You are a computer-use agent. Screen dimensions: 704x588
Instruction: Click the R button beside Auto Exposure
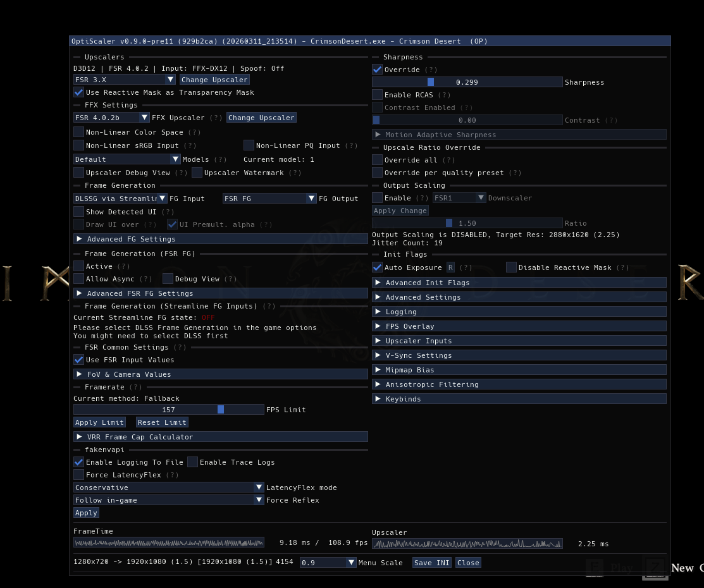(x=450, y=267)
